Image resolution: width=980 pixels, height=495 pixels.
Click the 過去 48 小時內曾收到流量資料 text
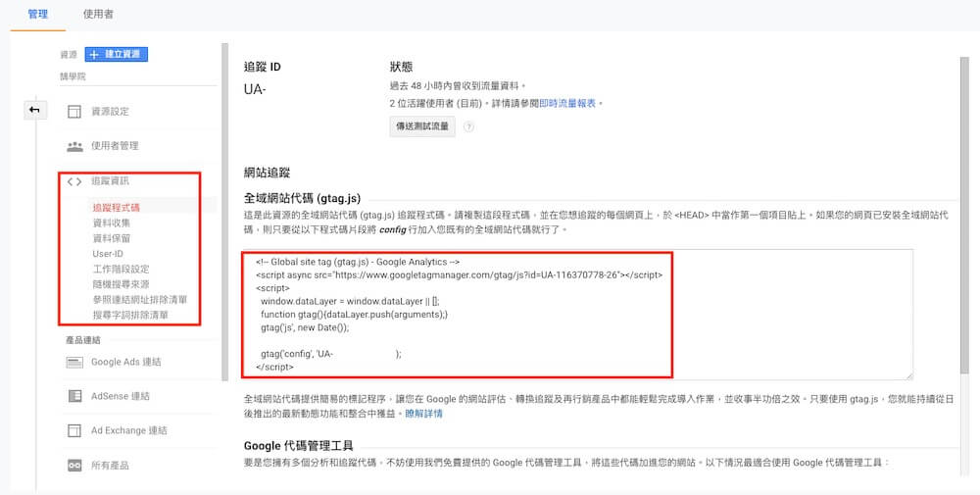pos(458,86)
